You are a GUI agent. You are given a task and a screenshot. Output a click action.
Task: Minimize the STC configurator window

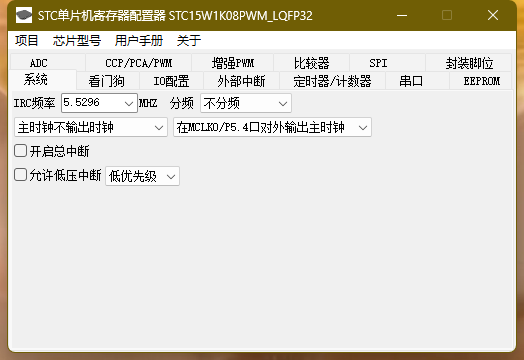point(402,15)
